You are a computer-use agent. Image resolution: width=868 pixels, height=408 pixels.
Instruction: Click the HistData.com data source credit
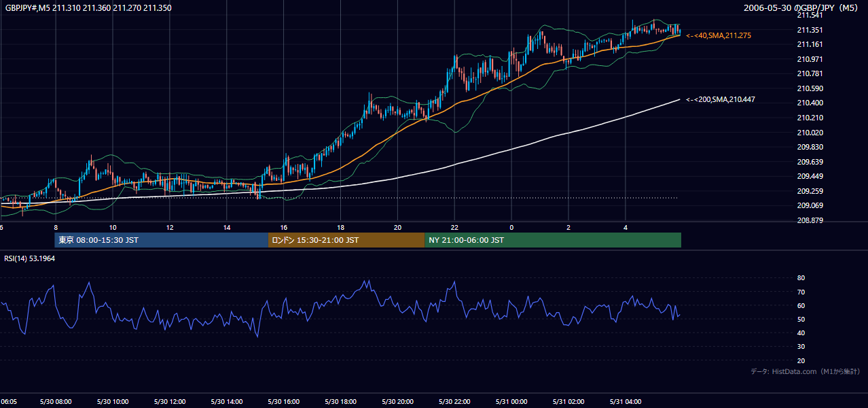pos(806,372)
